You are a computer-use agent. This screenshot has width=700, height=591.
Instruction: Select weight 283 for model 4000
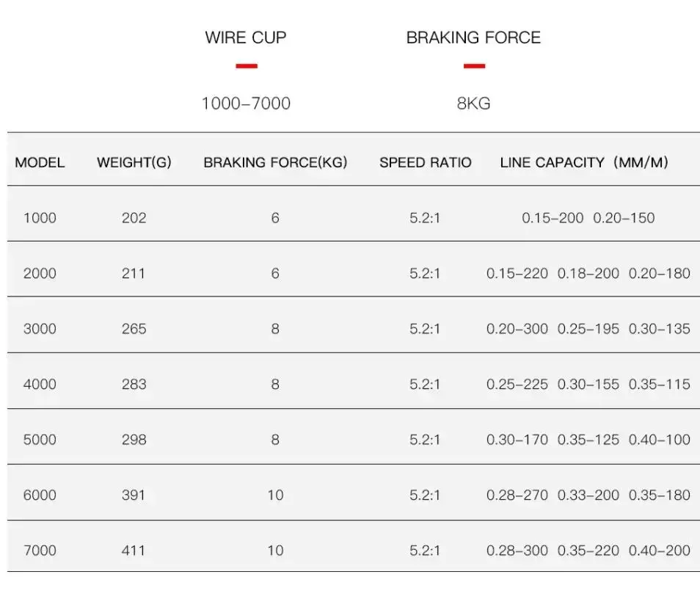pyautogui.click(x=134, y=384)
